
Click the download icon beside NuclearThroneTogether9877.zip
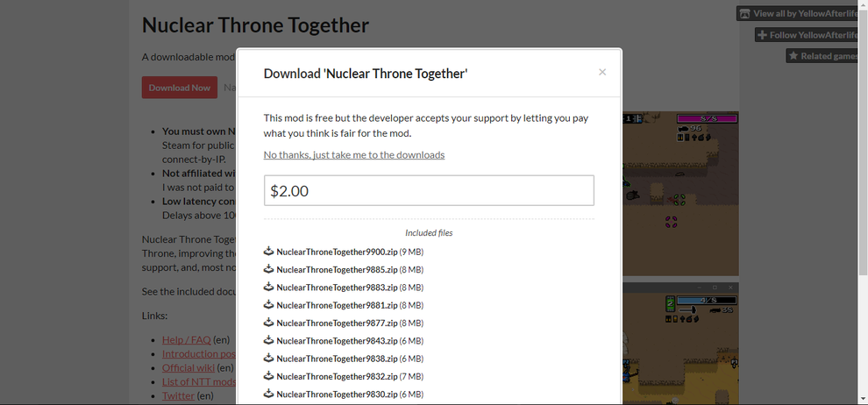pyautogui.click(x=268, y=322)
